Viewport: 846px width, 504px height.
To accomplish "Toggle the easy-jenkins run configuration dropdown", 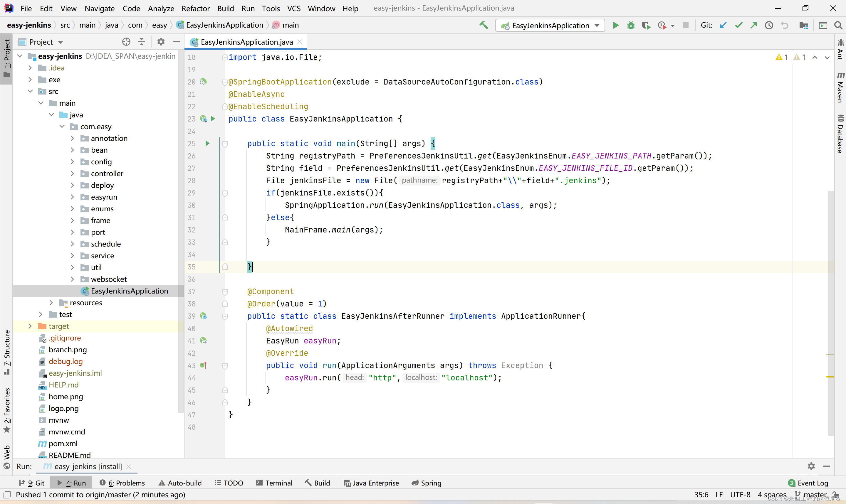I will pos(597,25).
